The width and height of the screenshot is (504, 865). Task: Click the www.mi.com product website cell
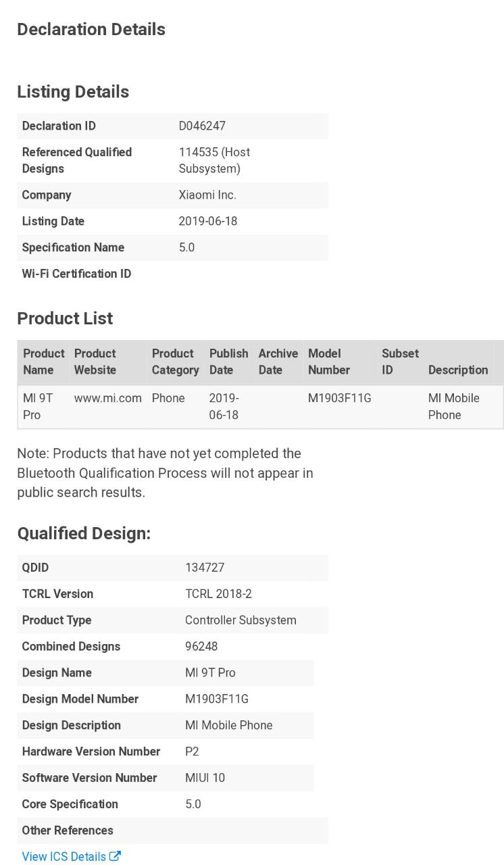click(108, 398)
